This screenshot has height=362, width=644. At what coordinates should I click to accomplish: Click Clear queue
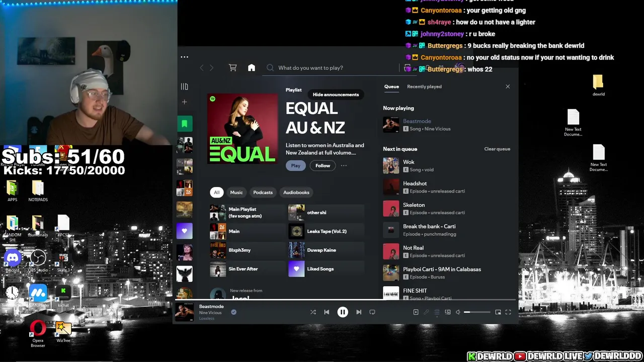(x=497, y=149)
